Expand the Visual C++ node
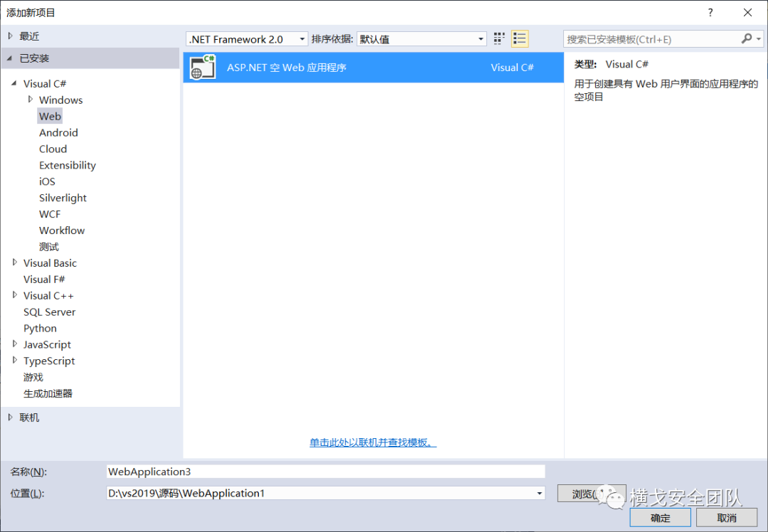Image resolution: width=768 pixels, height=532 pixels. pyautogui.click(x=15, y=295)
